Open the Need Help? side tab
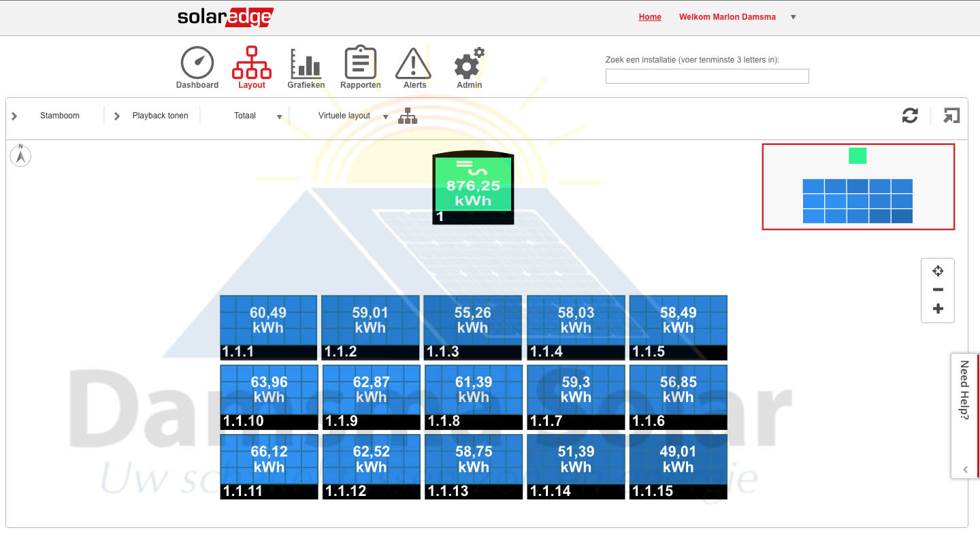This screenshot has width=980, height=547. [x=964, y=391]
